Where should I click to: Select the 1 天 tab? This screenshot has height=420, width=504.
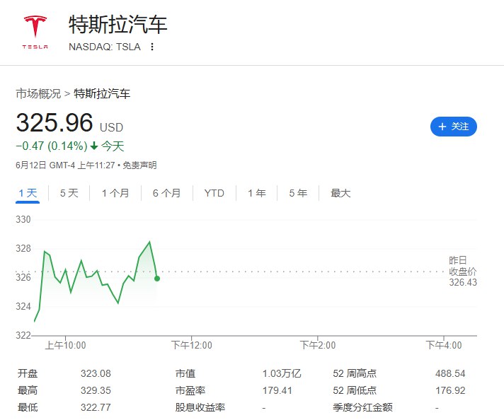tap(28, 193)
